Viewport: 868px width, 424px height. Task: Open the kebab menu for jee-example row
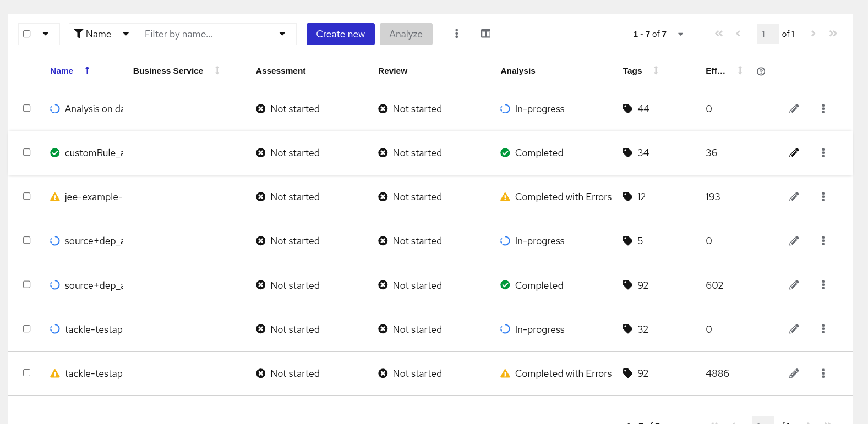823,197
